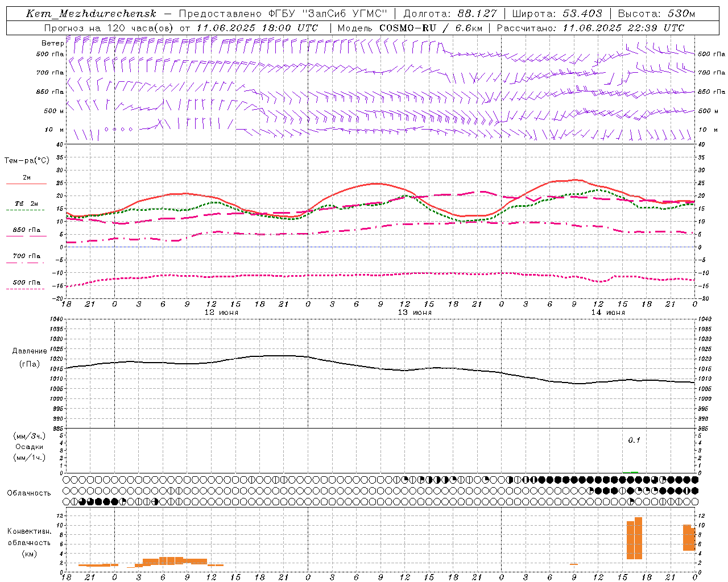Screen dimensions: 728x582
Task: Click the Модель COSMO-RU / 6.6км text
Action: click(410, 28)
